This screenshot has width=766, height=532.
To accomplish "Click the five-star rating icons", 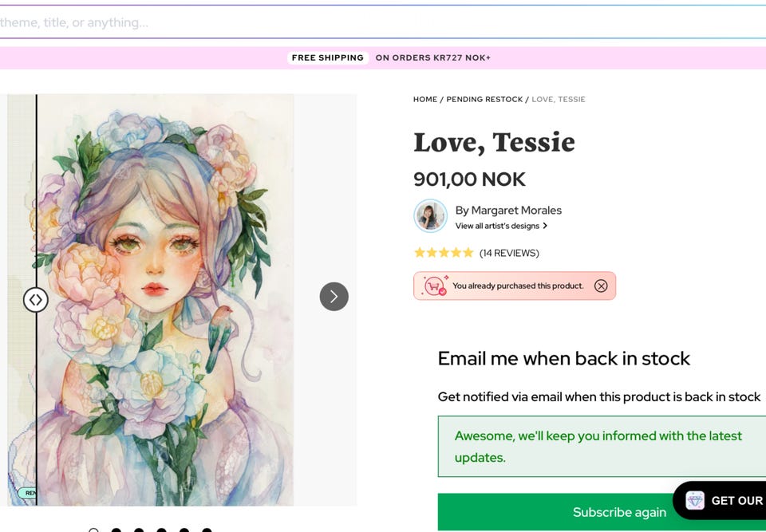I will (x=444, y=253).
